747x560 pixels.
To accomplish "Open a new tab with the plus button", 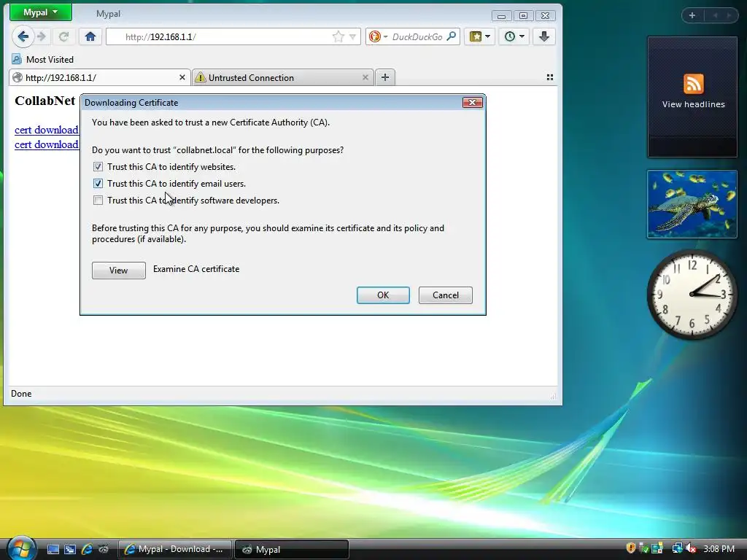I will (x=385, y=77).
